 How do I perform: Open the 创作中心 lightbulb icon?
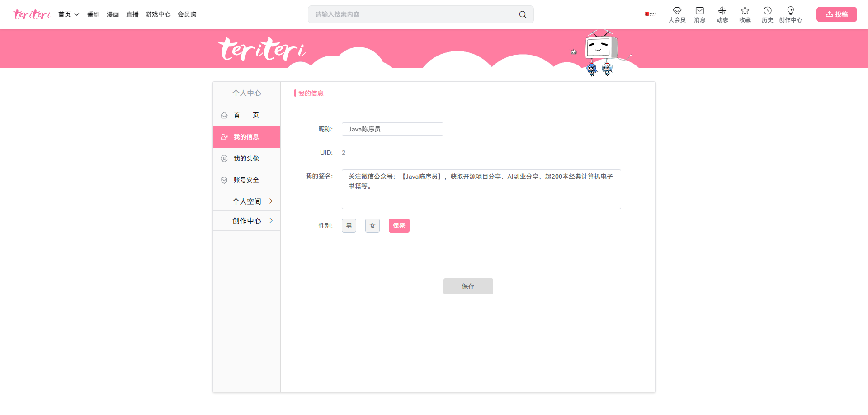point(790,11)
